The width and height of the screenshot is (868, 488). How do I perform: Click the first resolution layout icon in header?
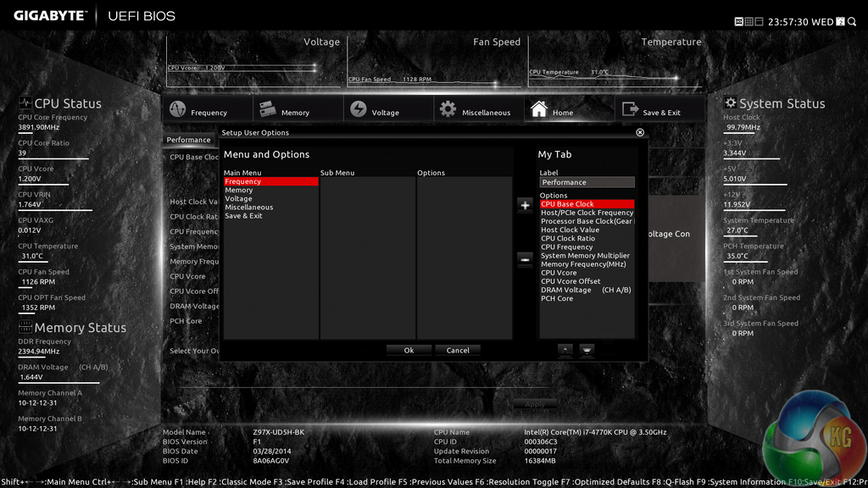(x=738, y=21)
